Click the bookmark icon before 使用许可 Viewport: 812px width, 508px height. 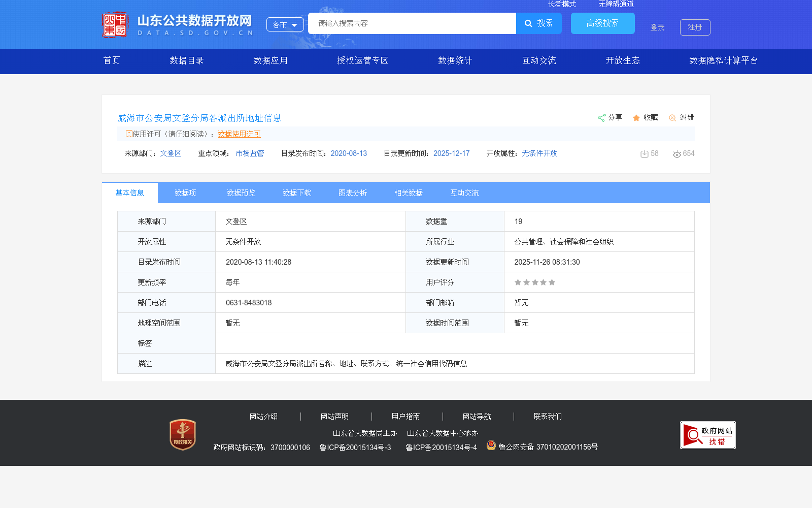coord(129,134)
